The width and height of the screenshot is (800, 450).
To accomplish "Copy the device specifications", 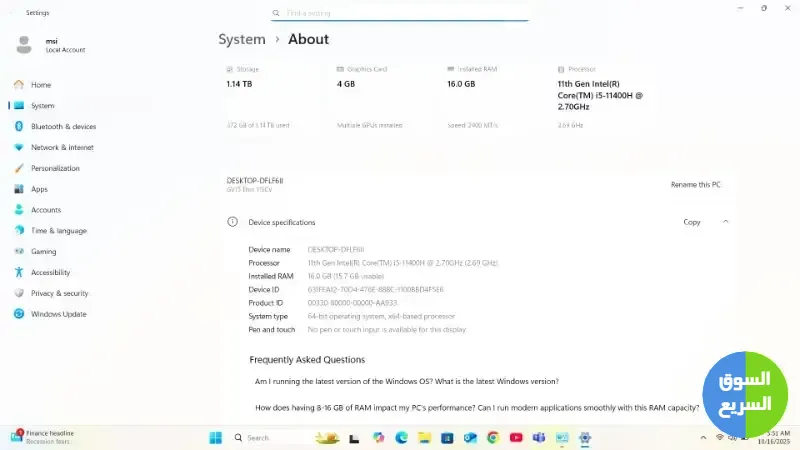I will coord(691,222).
